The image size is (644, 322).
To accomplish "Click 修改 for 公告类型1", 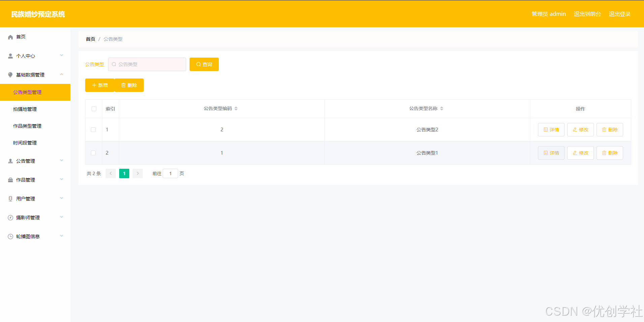I will coord(580,153).
